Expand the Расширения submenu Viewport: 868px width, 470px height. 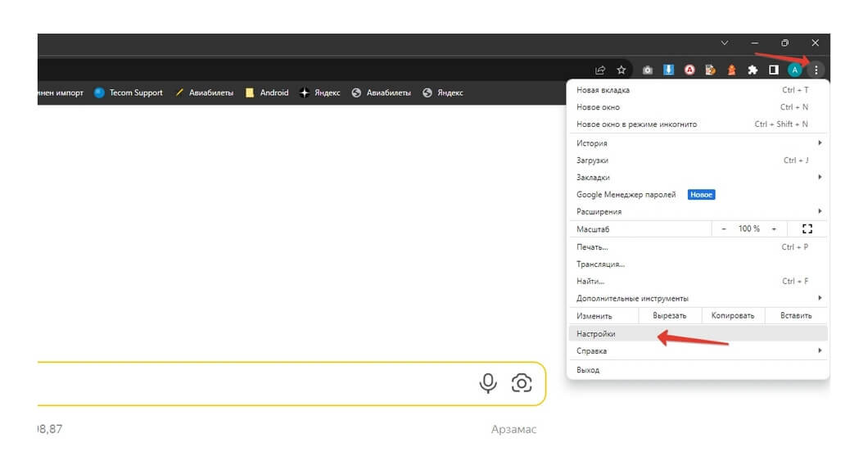click(698, 211)
